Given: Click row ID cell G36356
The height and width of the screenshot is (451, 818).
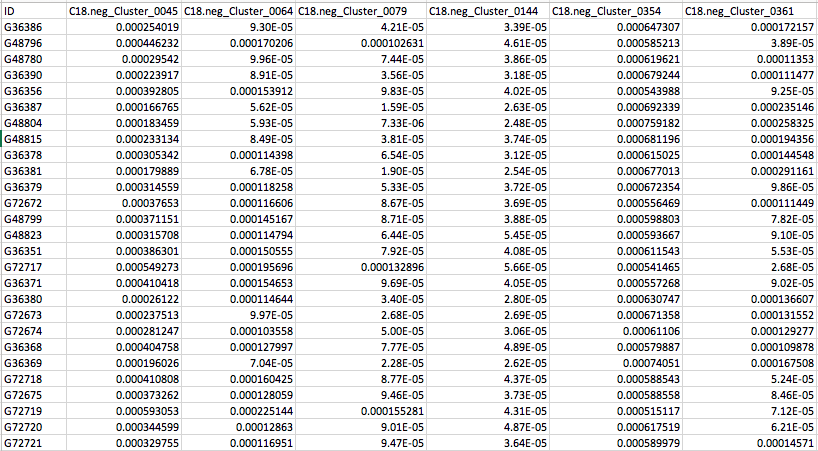Looking at the screenshot, I should [x=34, y=91].
